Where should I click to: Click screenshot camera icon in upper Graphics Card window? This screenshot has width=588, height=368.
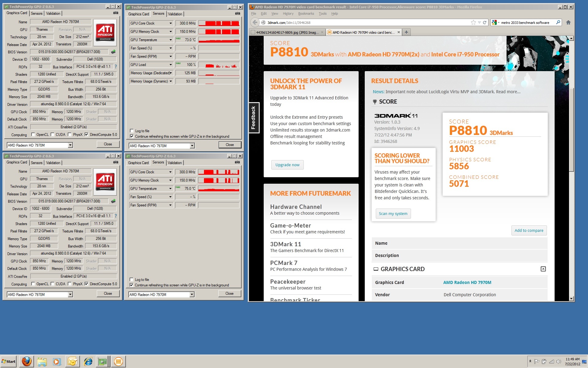pos(116,13)
